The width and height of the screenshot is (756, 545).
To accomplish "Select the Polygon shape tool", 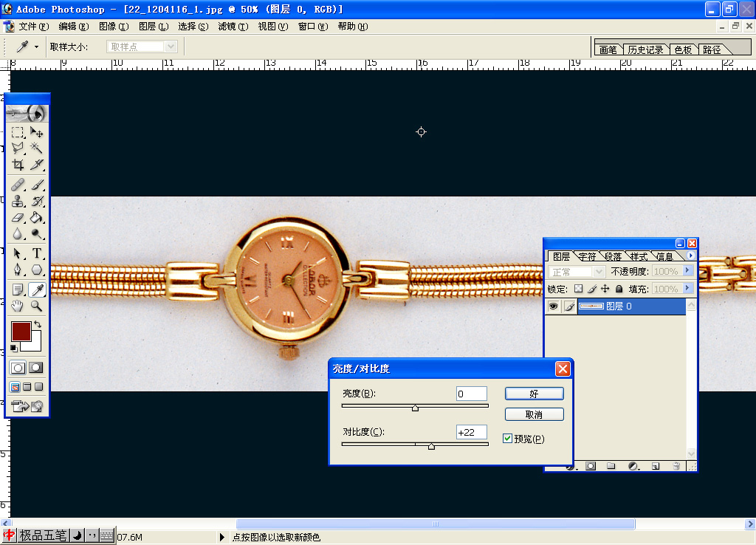I will [x=37, y=270].
